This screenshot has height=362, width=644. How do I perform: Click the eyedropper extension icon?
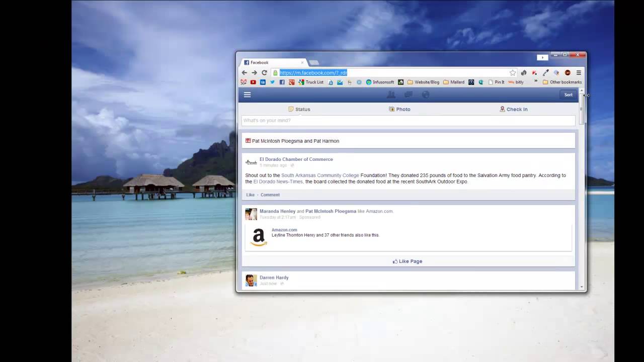pos(545,73)
